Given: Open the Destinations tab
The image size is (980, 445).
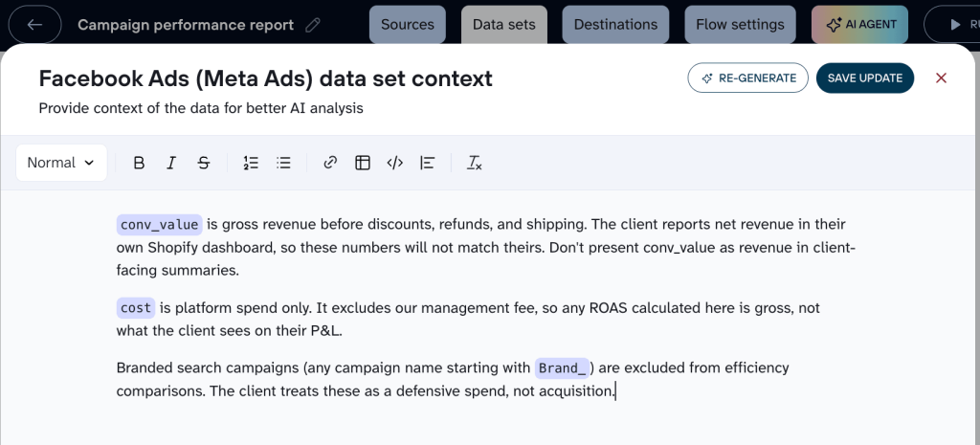Looking at the screenshot, I should [615, 25].
